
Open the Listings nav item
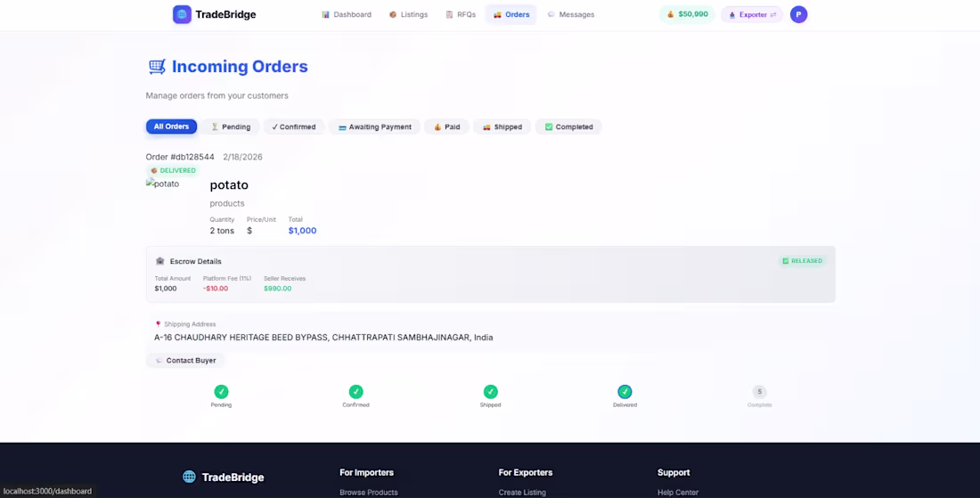[x=408, y=14]
